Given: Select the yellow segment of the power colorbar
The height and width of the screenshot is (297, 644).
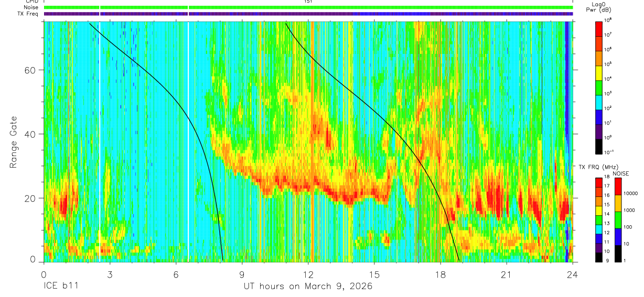Looking at the screenshot, I should tap(599, 72).
